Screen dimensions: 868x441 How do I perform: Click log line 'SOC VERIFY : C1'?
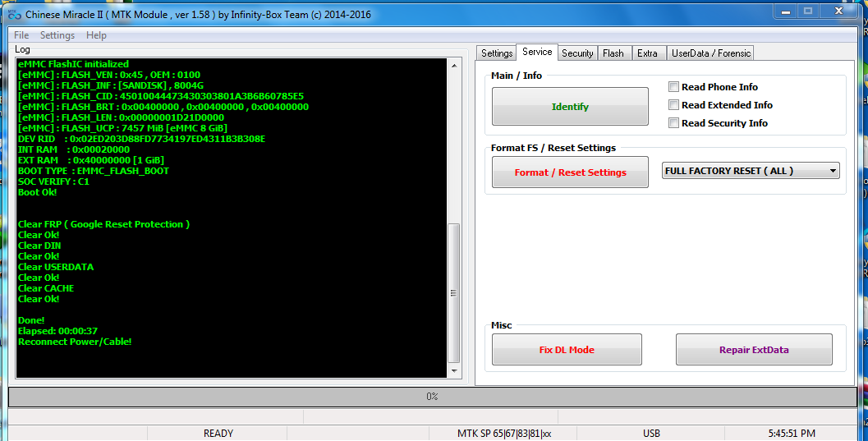(x=53, y=181)
